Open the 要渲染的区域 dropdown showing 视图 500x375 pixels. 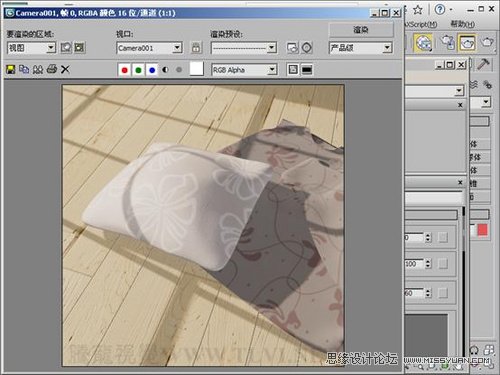tap(31, 48)
